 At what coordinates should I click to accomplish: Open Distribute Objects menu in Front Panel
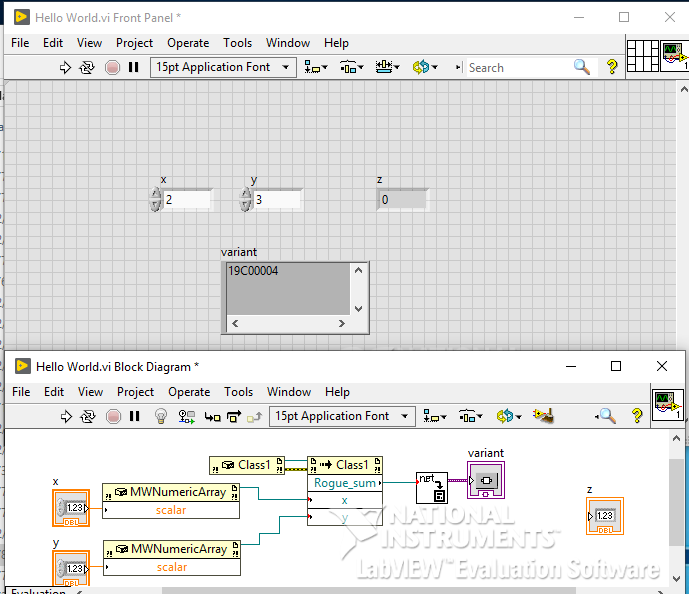pyautogui.click(x=352, y=67)
